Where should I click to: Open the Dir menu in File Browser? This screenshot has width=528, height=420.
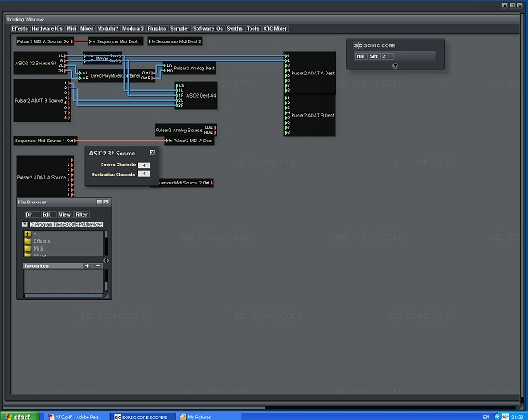(29, 214)
